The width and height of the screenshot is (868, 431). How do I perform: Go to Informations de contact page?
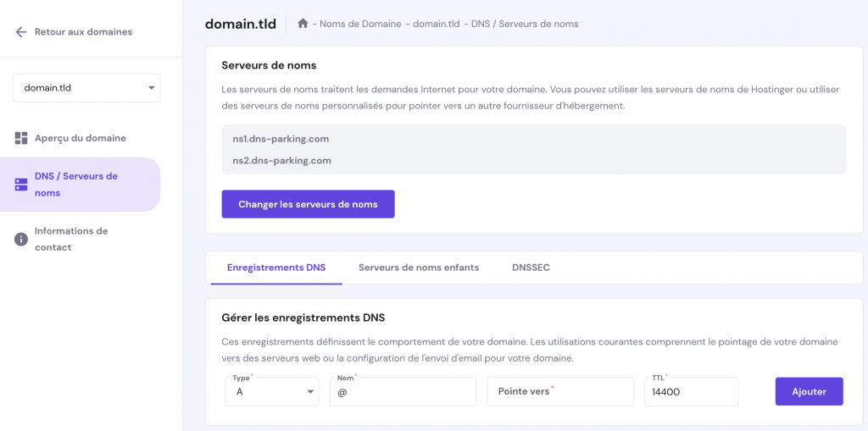point(71,239)
